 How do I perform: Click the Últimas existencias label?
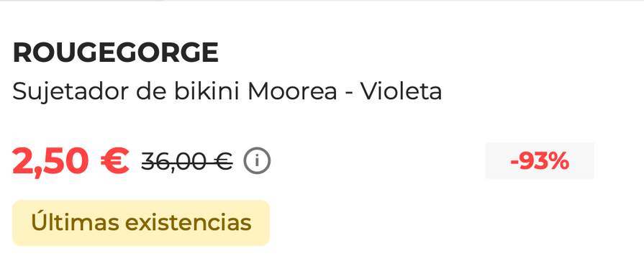pos(141,223)
